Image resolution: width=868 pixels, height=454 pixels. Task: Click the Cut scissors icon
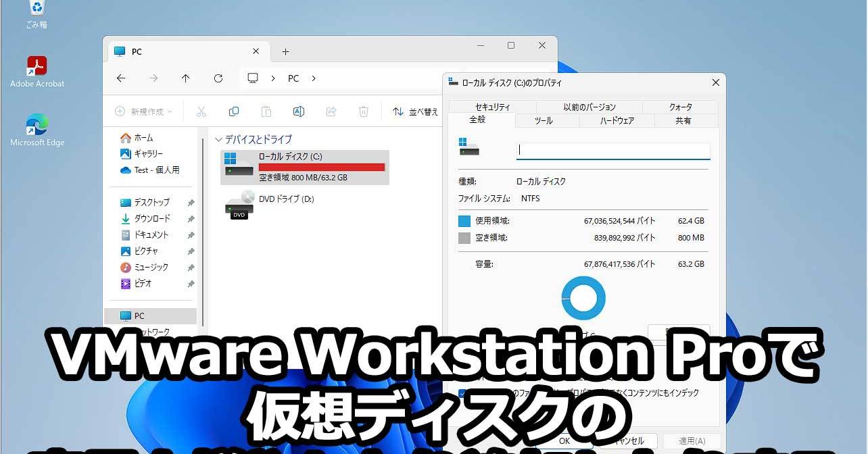coord(201,111)
